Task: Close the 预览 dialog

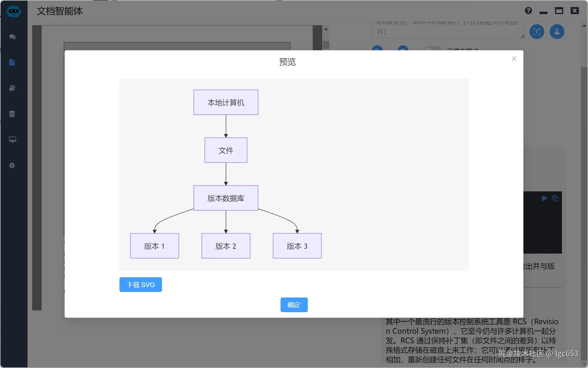Action: point(514,59)
